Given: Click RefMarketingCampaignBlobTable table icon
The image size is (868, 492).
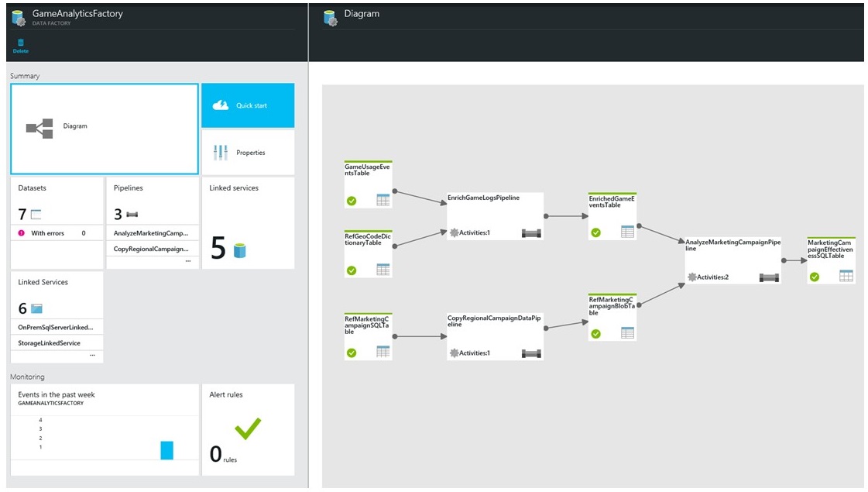Looking at the screenshot, I should [627, 333].
